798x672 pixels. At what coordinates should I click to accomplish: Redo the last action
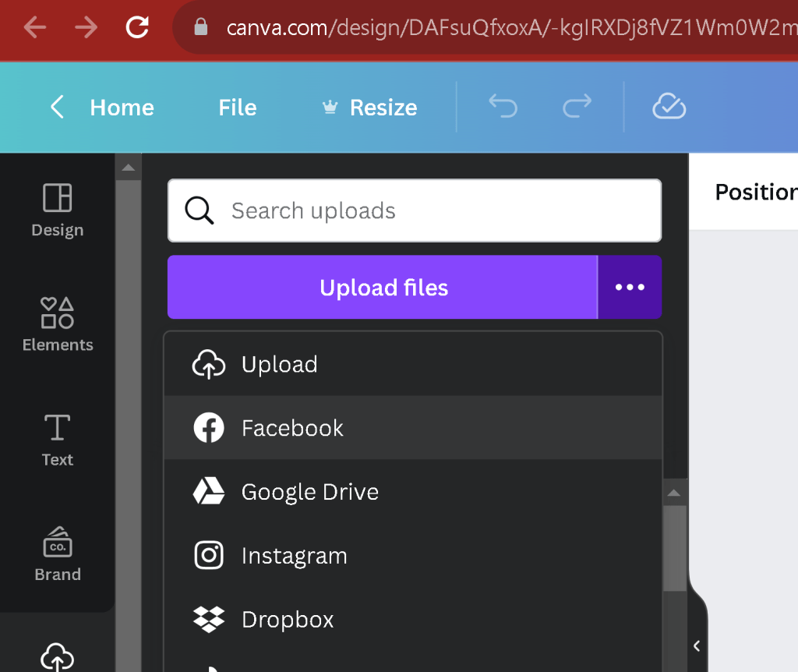click(x=577, y=106)
